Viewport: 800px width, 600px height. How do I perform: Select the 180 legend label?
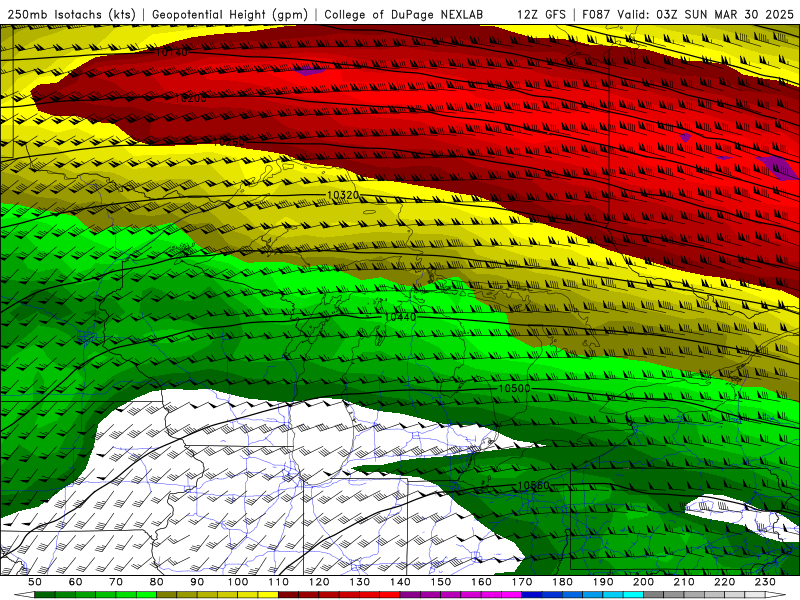click(x=562, y=582)
